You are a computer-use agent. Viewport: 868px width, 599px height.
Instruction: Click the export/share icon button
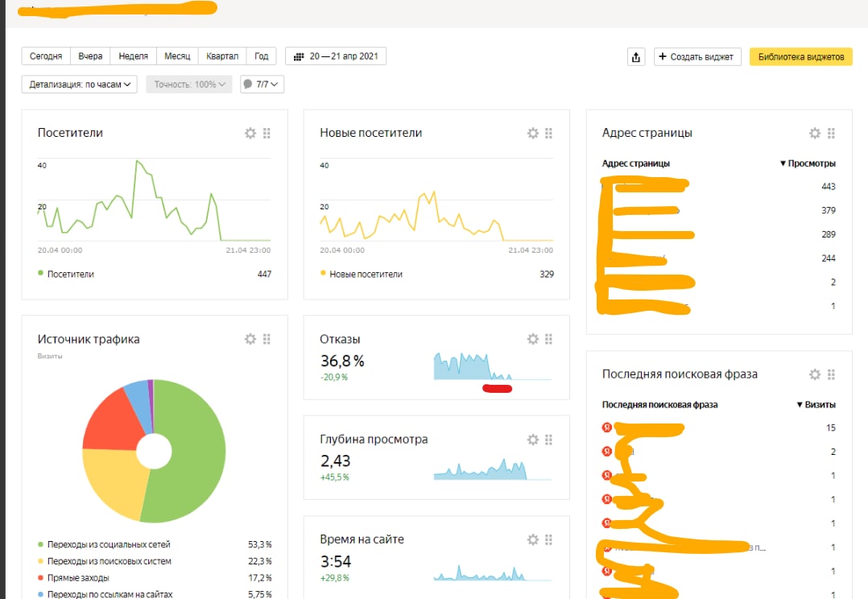point(636,56)
